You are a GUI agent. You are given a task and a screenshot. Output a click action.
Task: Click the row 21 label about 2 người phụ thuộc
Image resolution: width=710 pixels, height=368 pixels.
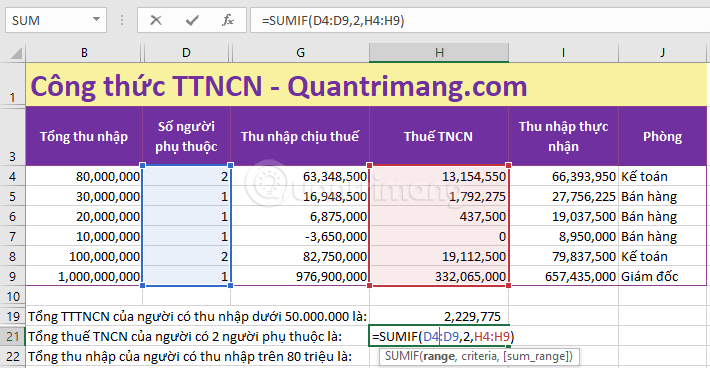pyautogui.click(x=185, y=336)
